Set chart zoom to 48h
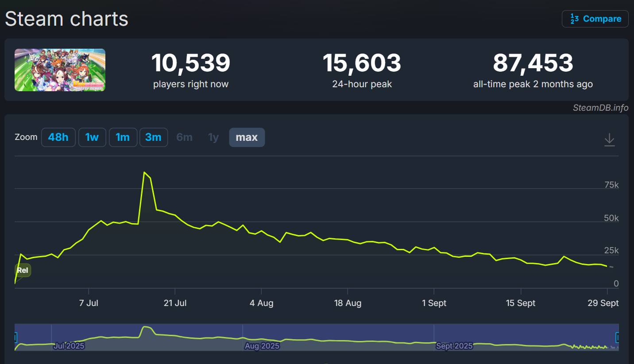Image resolution: width=634 pixels, height=364 pixels. point(58,137)
